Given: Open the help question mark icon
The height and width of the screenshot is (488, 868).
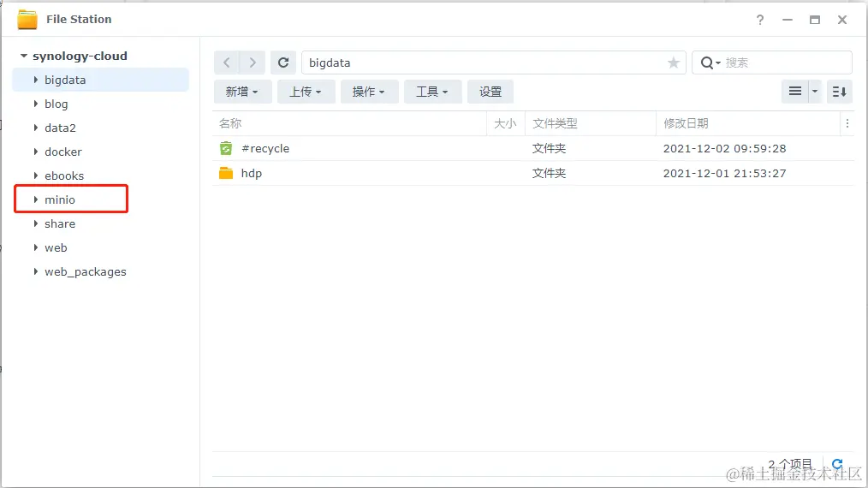Looking at the screenshot, I should click(x=760, y=20).
